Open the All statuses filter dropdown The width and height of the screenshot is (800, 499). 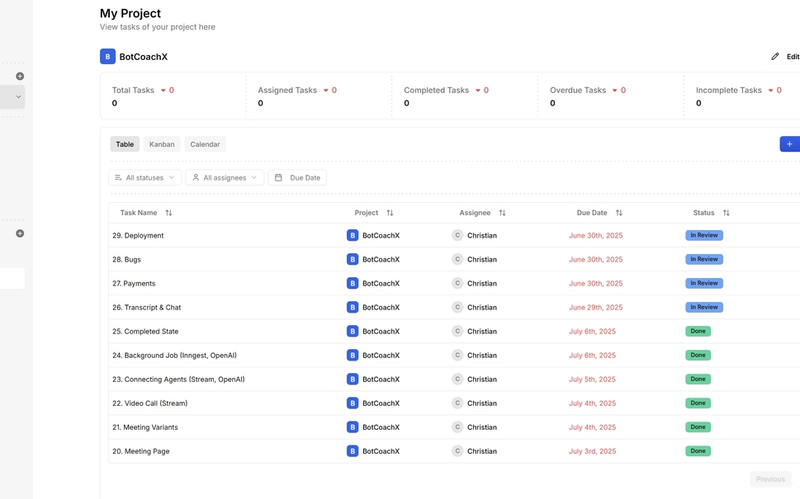(x=145, y=178)
